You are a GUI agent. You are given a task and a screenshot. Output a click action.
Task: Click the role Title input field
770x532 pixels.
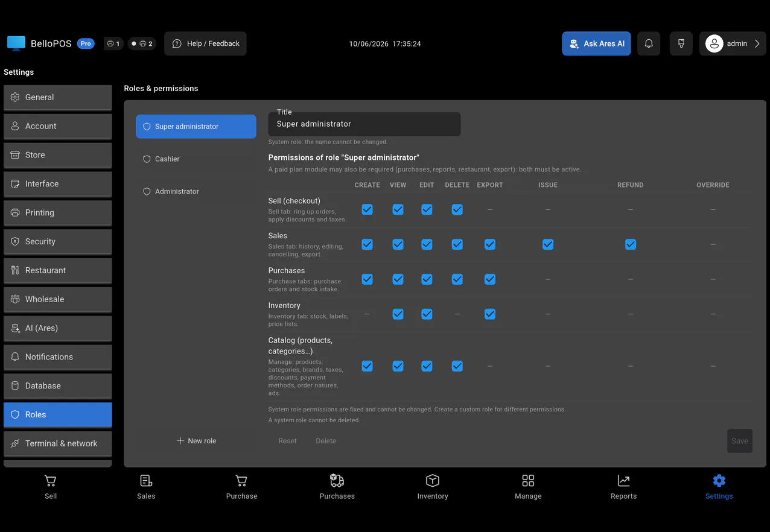pos(364,124)
